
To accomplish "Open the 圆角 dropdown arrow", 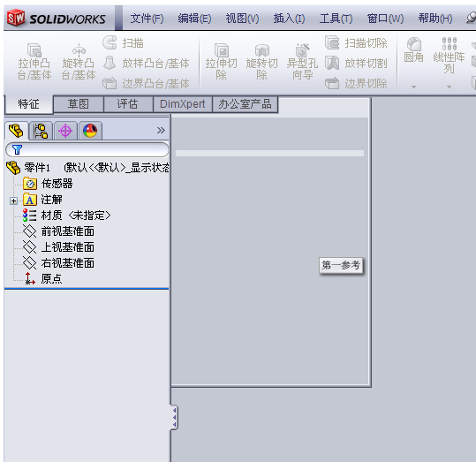I will pos(413,87).
